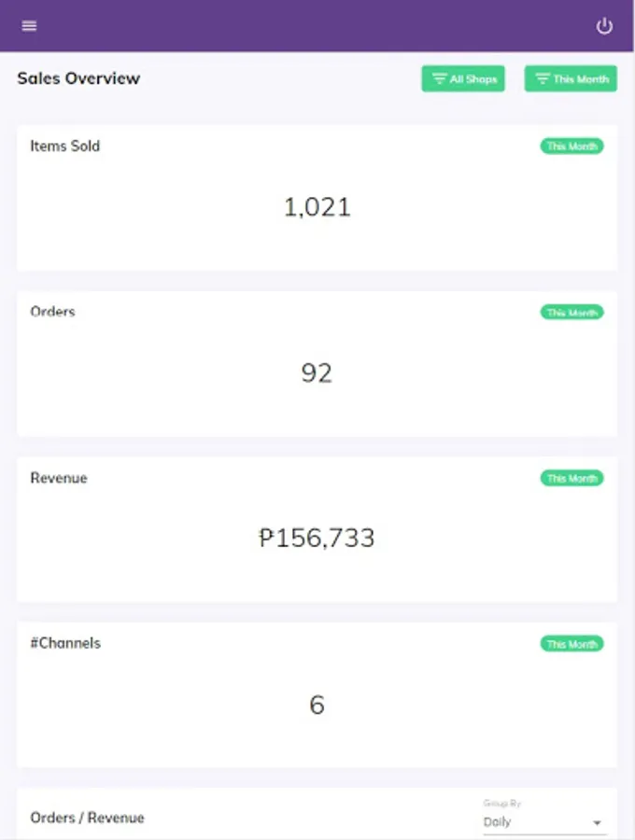
Task: Click This Month badge on Revenue card
Action: [x=571, y=479]
